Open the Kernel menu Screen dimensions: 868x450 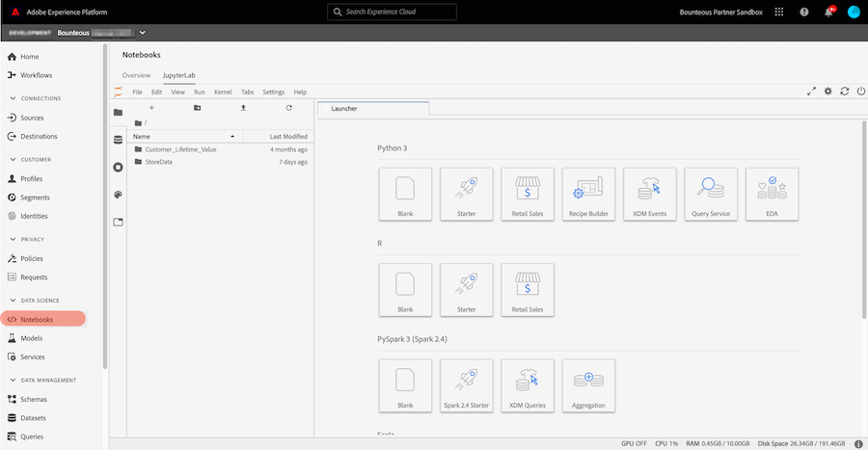(x=223, y=92)
